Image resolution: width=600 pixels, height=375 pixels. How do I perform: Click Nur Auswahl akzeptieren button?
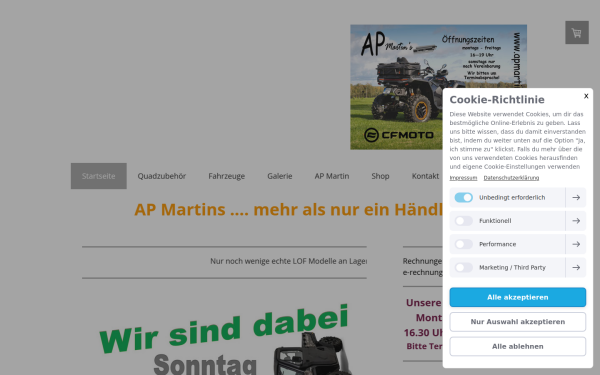coord(517,322)
